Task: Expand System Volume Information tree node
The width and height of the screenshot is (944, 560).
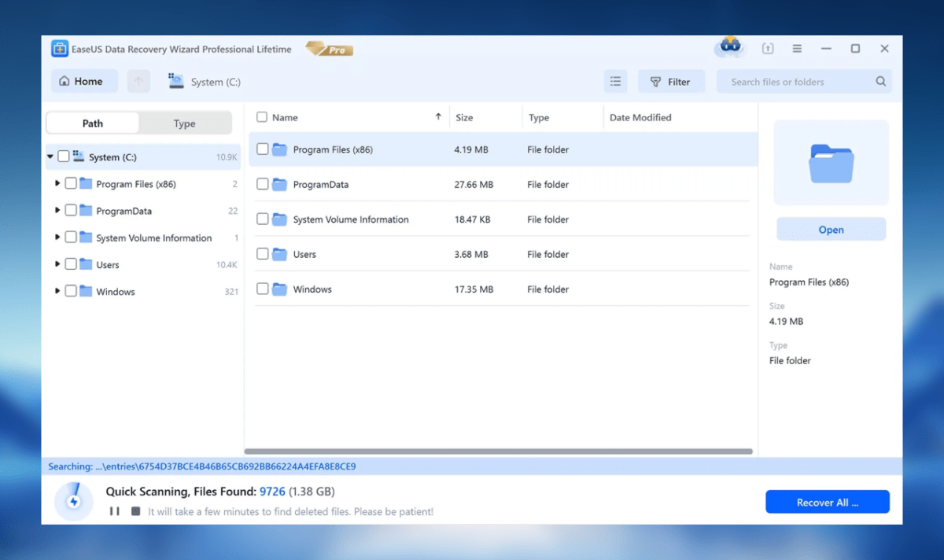Action: click(57, 238)
